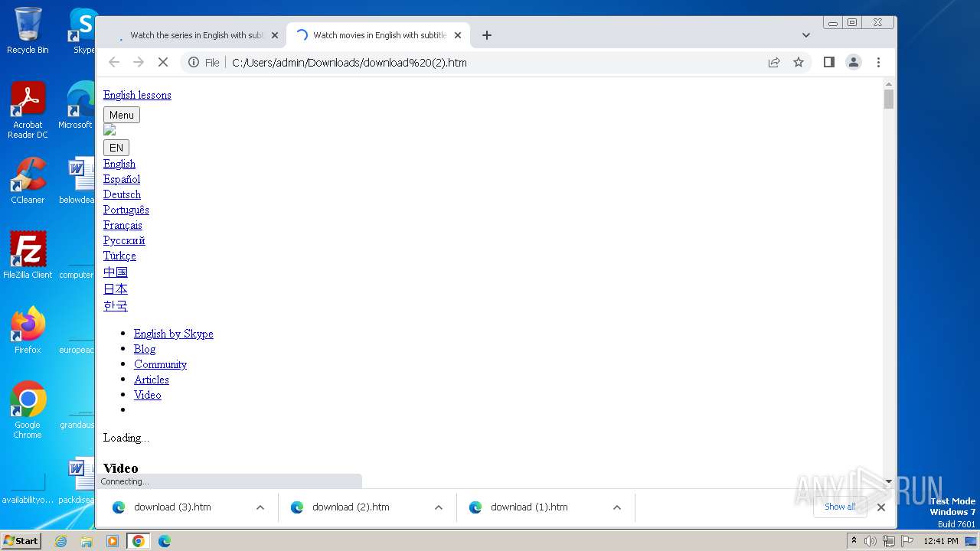This screenshot has width=980, height=551.
Task: Show hidden system tray icons
Action: (854, 541)
